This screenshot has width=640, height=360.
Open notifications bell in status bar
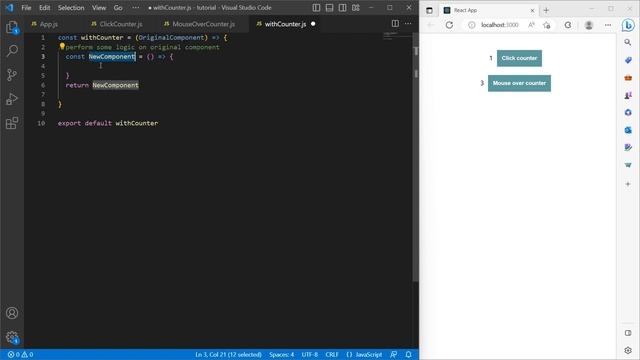pyautogui.click(x=408, y=354)
